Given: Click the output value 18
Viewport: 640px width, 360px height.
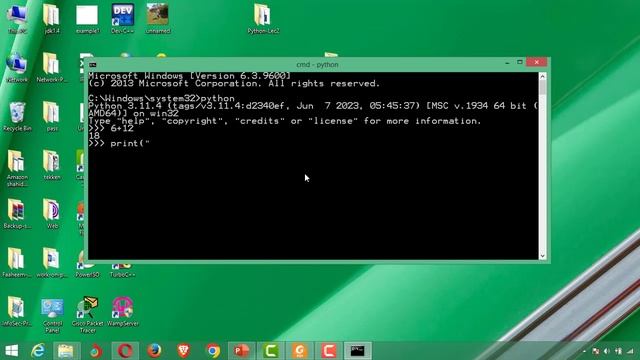Looking at the screenshot, I should tap(94, 136).
